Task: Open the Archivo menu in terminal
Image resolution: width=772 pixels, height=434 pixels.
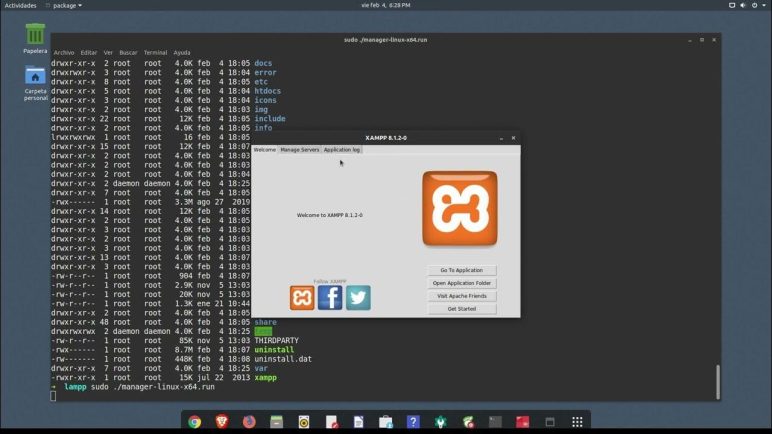Action: coord(64,53)
